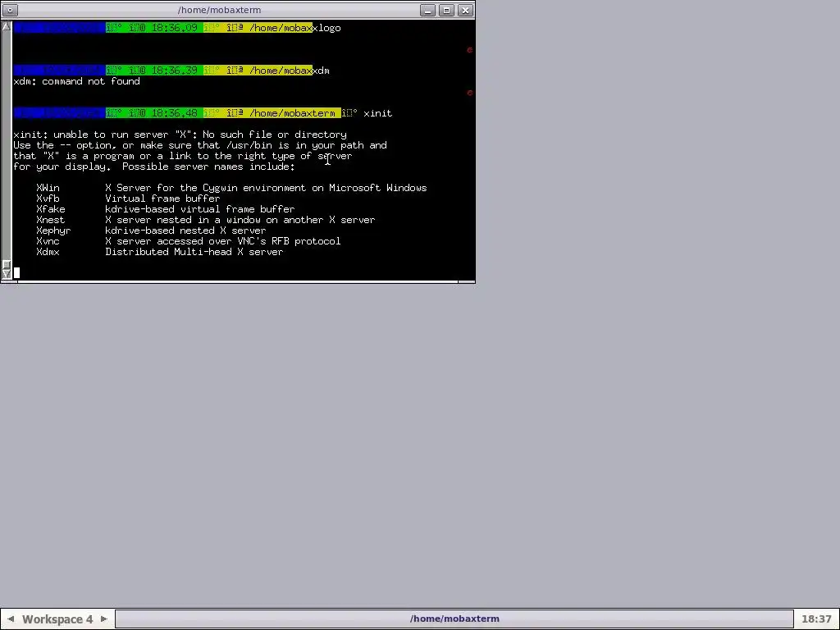840x630 pixels.
Task: Click the 'xinit' command text in prompt
Action: [377, 113]
